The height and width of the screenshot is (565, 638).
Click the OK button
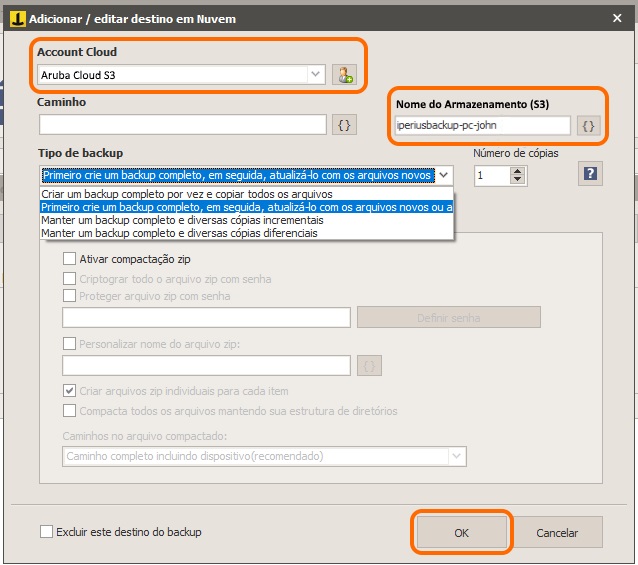[462, 532]
